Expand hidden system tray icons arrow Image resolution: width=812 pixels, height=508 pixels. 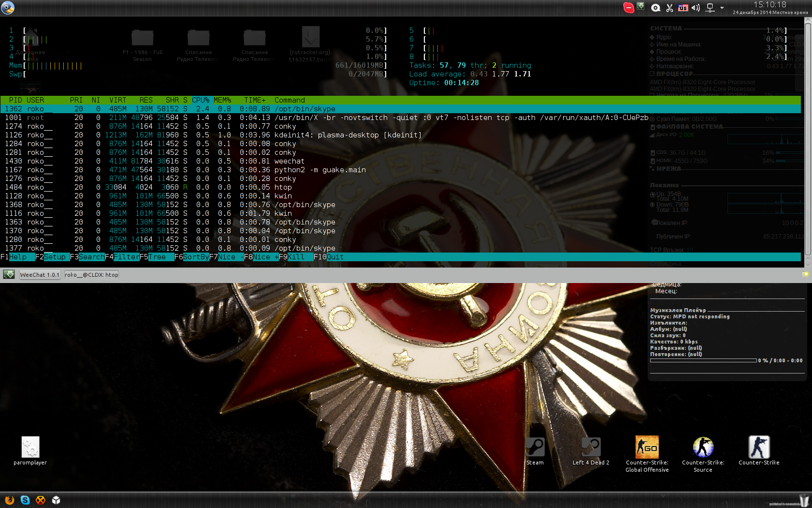coord(722,8)
